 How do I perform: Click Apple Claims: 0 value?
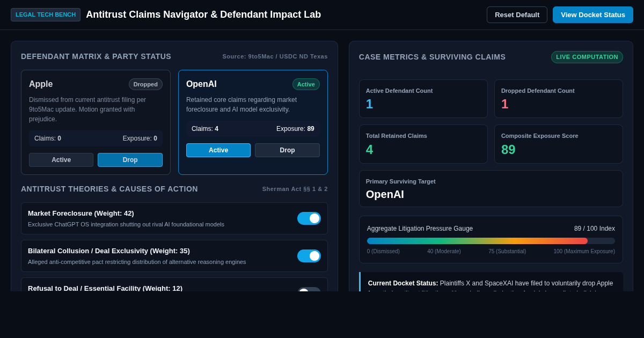(x=48, y=138)
